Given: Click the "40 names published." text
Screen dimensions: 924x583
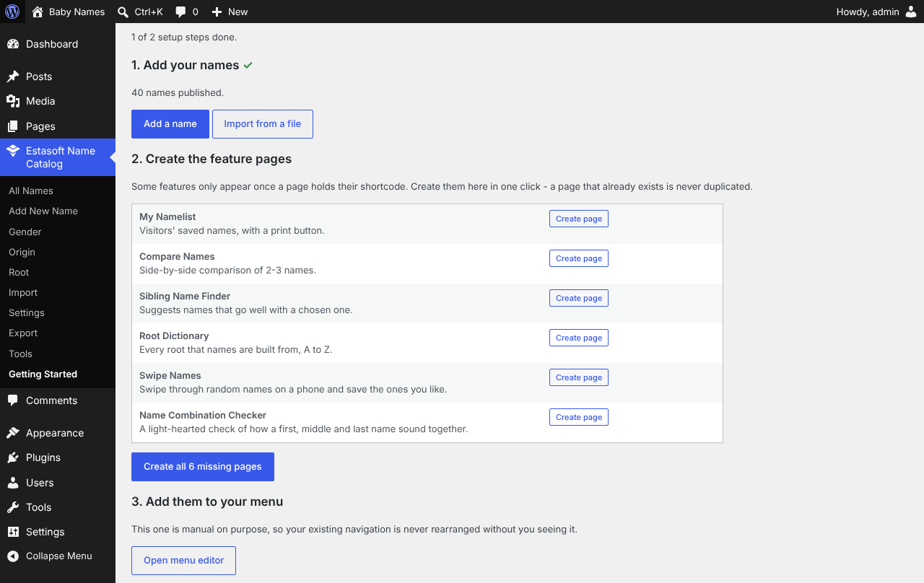Looking at the screenshot, I should (178, 92).
